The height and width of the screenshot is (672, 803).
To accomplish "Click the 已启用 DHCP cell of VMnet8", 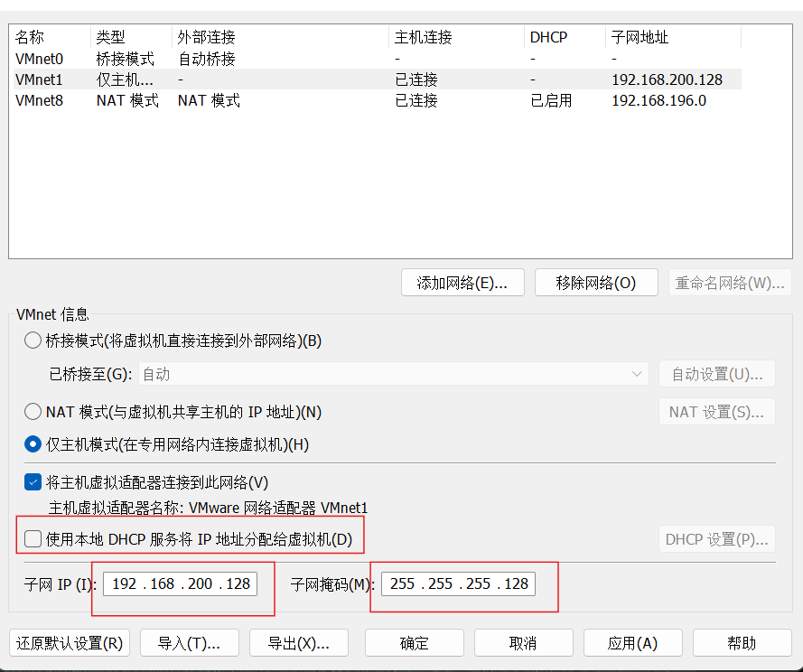I will point(551,100).
